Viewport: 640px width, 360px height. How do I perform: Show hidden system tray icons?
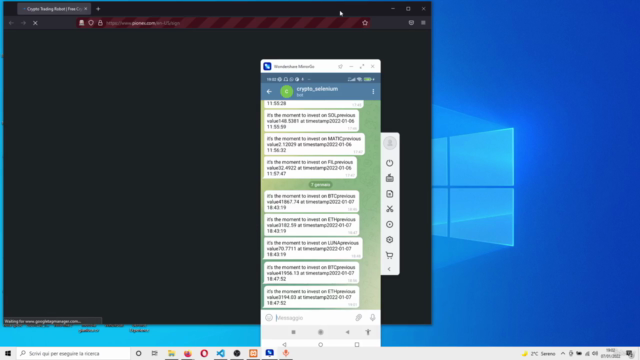click(563, 353)
